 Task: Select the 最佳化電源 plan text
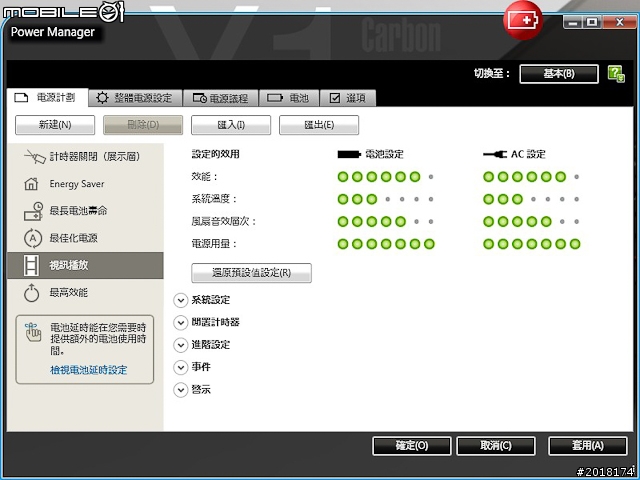click(x=73, y=238)
